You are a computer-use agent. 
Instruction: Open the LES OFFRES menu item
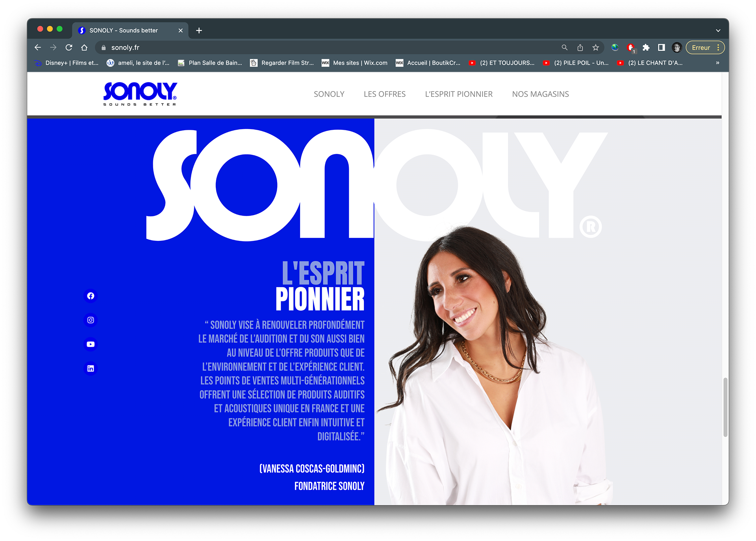pos(385,94)
